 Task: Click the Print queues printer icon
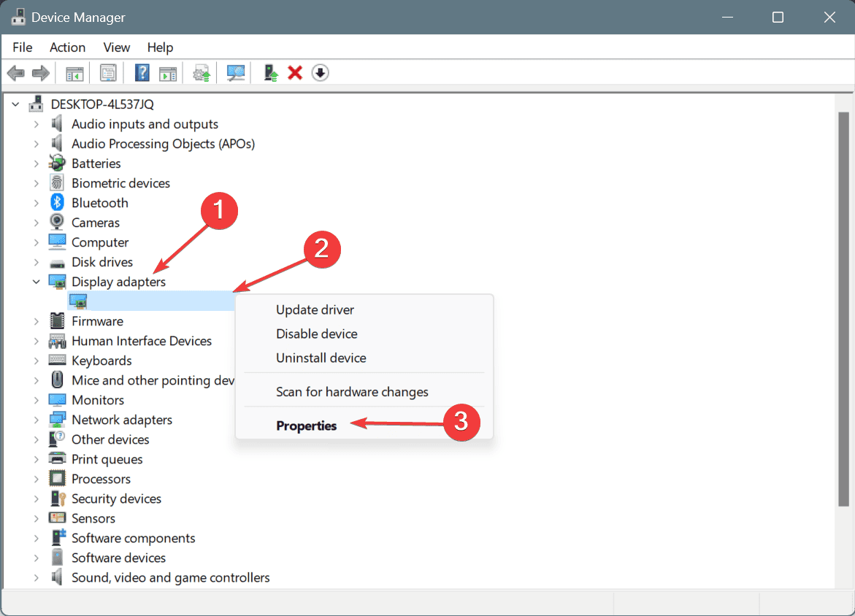[x=57, y=458]
